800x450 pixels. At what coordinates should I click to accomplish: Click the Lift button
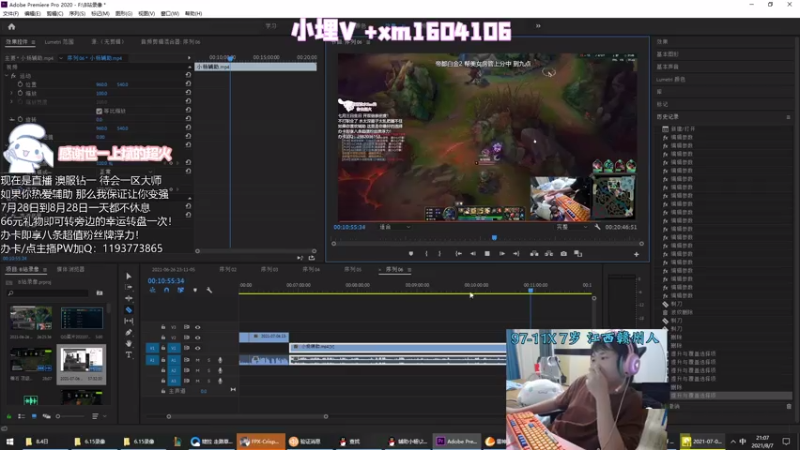(x=534, y=254)
